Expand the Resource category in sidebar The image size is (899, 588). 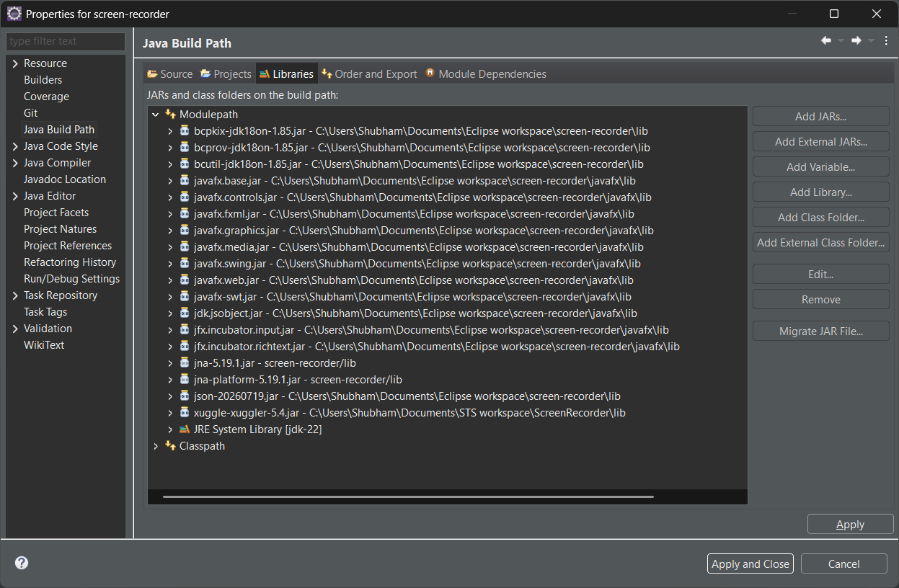(15, 64)
